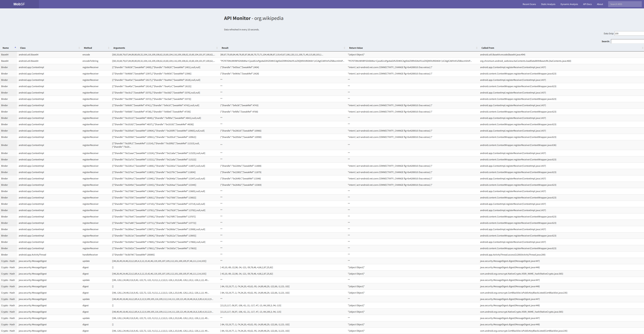This screenshot has width=644, height=334.
Task: Open the Dynamic Analysis menu item
Action: click(569, 4)
